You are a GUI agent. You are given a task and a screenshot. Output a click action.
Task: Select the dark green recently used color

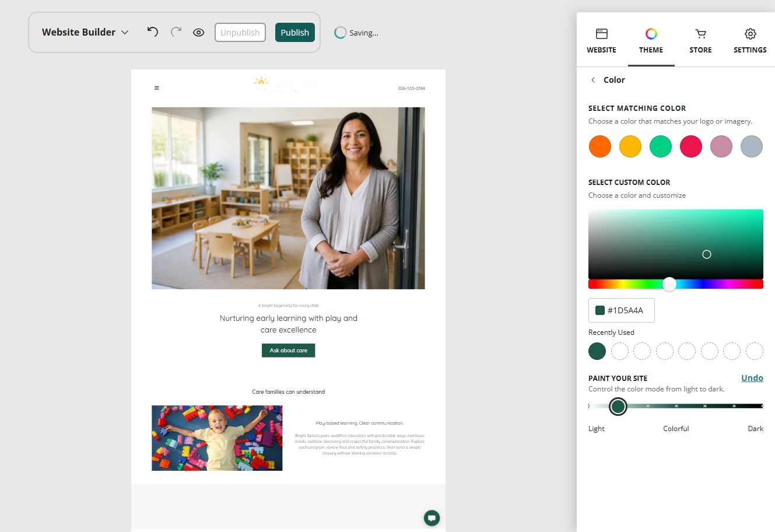(x=597, y=351)
